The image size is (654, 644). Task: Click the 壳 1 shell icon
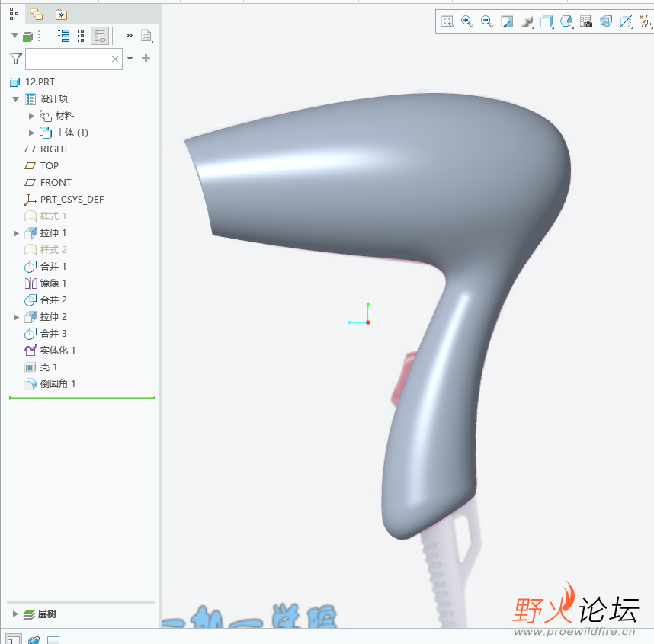tap(30, 367)
